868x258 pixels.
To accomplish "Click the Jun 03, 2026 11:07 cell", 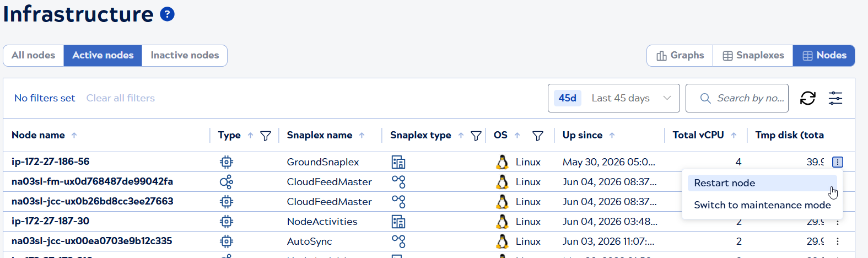I will tap(609, 241).
